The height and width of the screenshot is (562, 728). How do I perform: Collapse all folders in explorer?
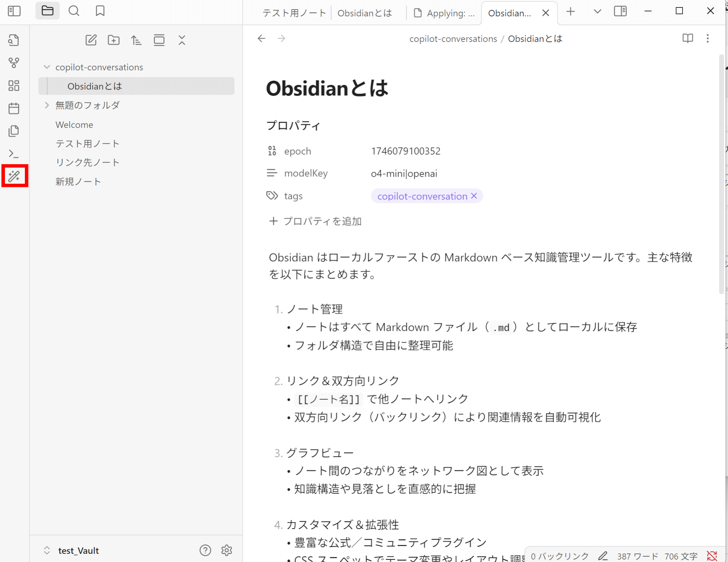(182, 40)
